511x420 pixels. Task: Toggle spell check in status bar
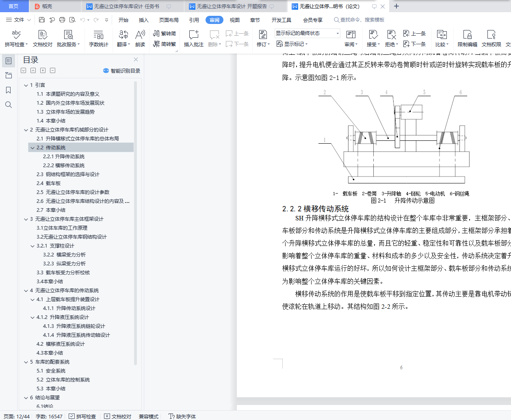[x=82, y=416]
